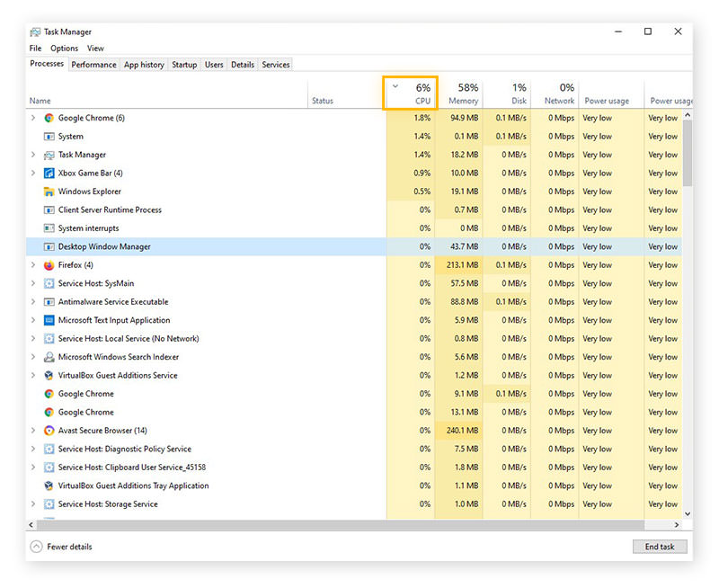Click the Desktop Window Manager icon
Viewport: 719px width, 588px height.
[x=49, y=246]
